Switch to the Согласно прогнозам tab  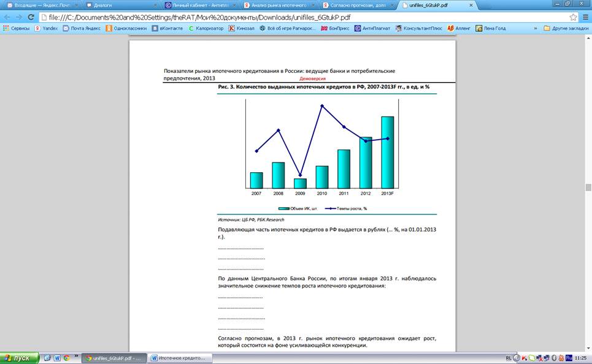coord(358,6)
